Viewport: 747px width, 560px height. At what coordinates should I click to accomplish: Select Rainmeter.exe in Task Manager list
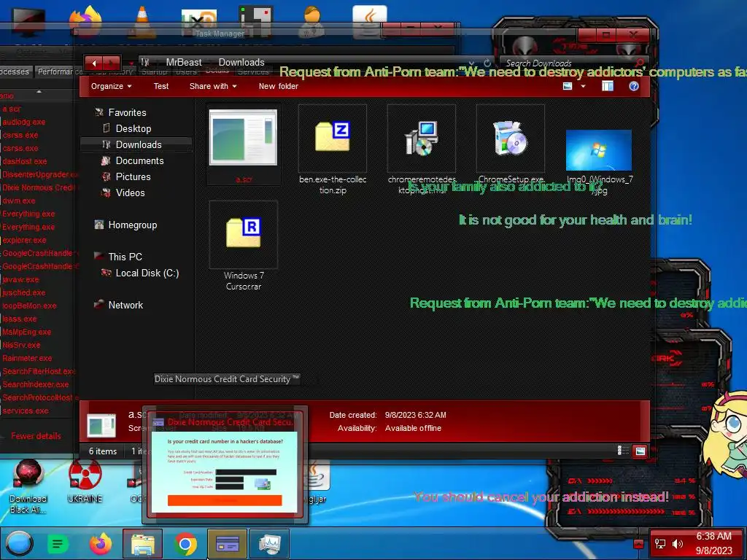click(x=27, y=358)
